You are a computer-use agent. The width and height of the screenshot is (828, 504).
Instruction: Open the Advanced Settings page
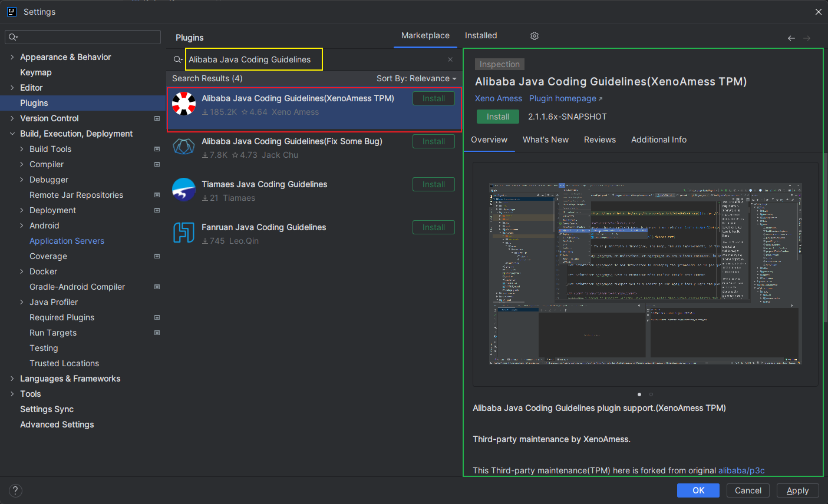tap(57, 425)
